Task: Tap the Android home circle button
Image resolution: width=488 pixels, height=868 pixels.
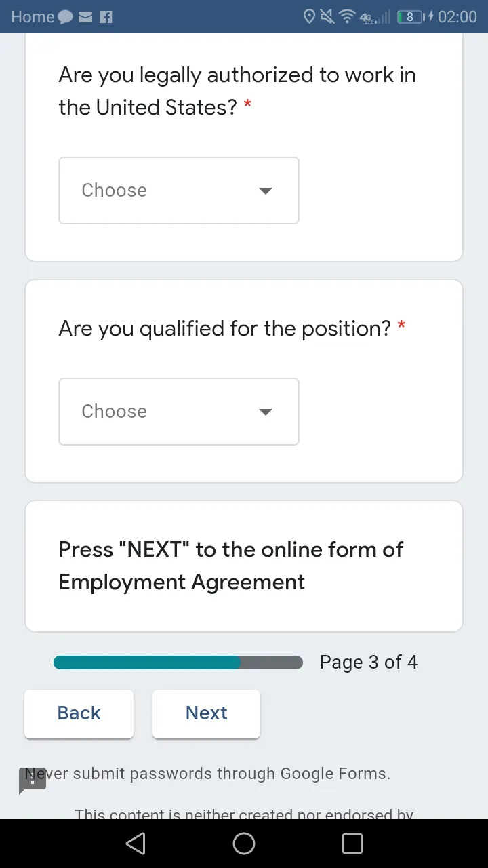Action: (244, 844)
